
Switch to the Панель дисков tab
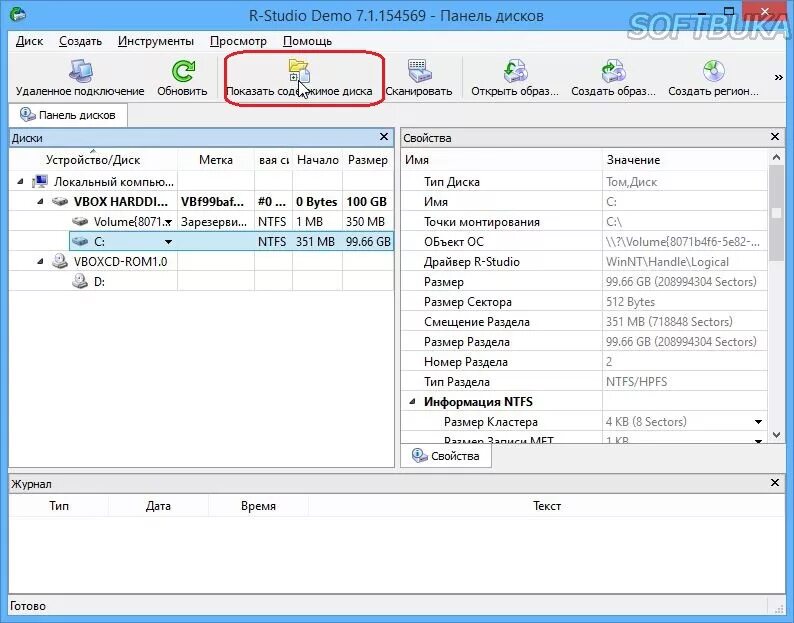pyautogui.click(x=68, y=115)
